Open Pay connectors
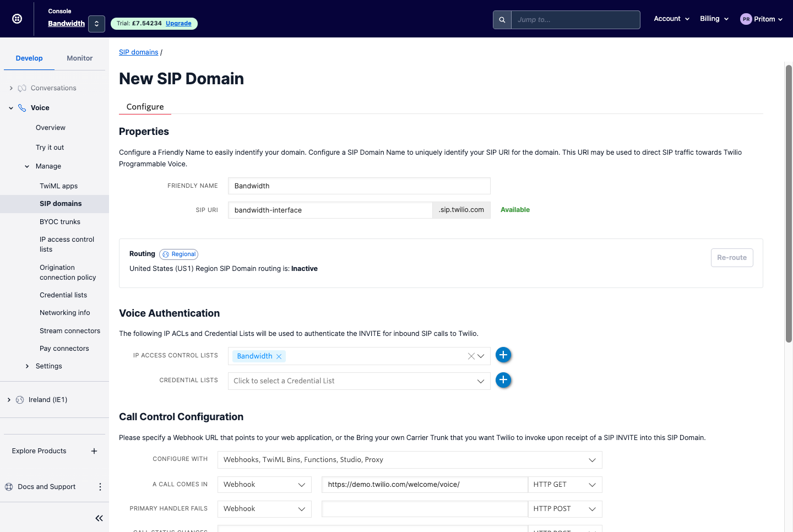 click(x=64, y=349)
